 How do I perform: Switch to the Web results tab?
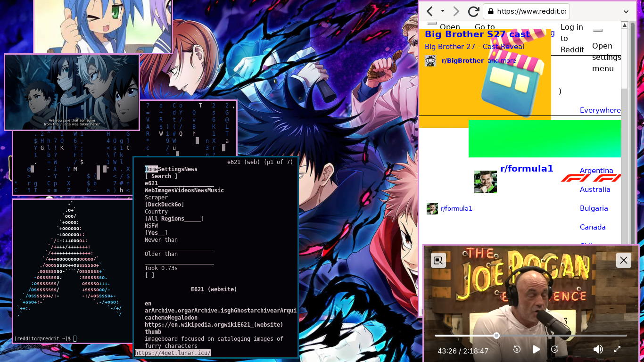coord(150,190)
